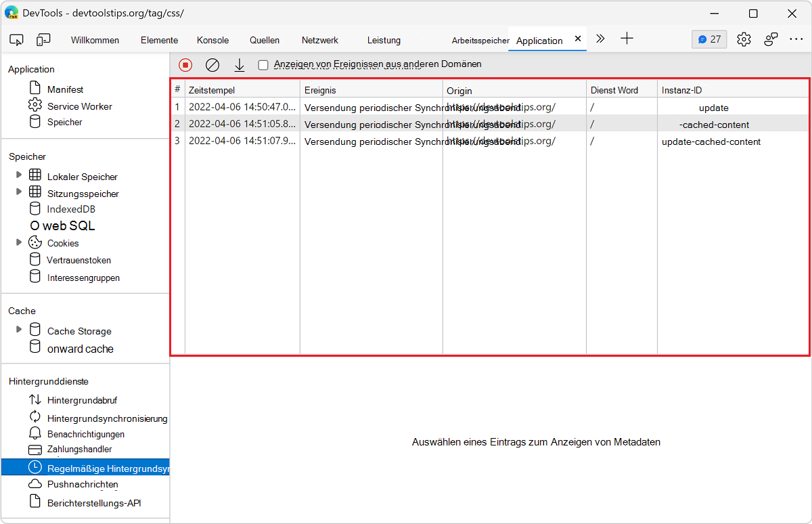Screen dimensions: 812x524
Task: Switch to the Elemente tab
Action: (159, 40)
